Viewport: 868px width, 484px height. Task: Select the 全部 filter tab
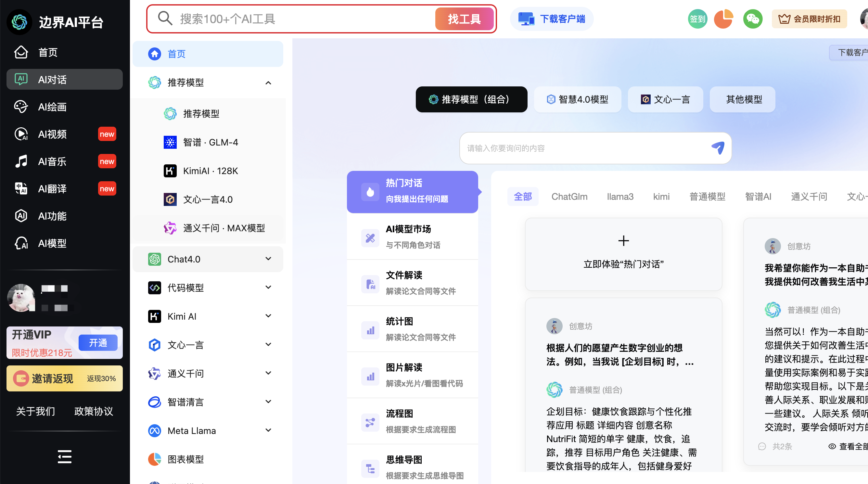(x=523, y=197)
